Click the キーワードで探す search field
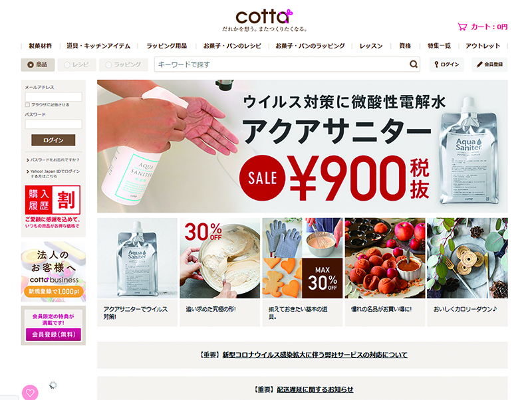Image resolution: width=532 pixels, height=400 pixels. pos(281,64)
